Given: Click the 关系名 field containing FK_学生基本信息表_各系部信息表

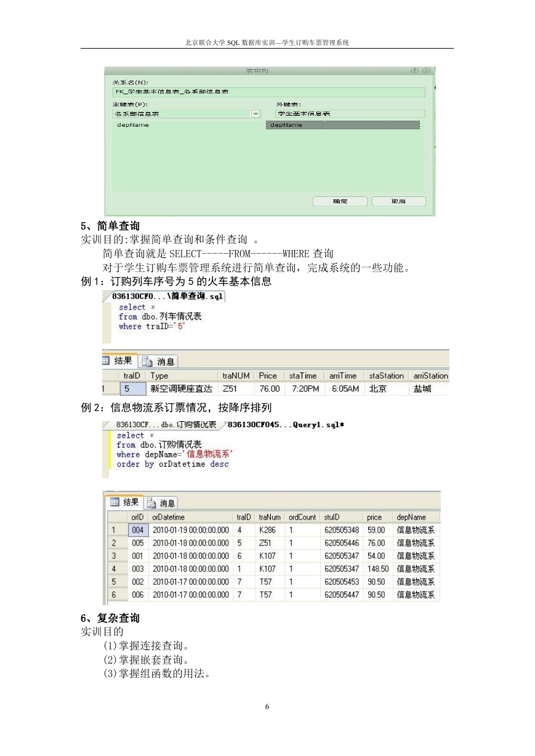Looking at the screenshot, I should (268, 92).
